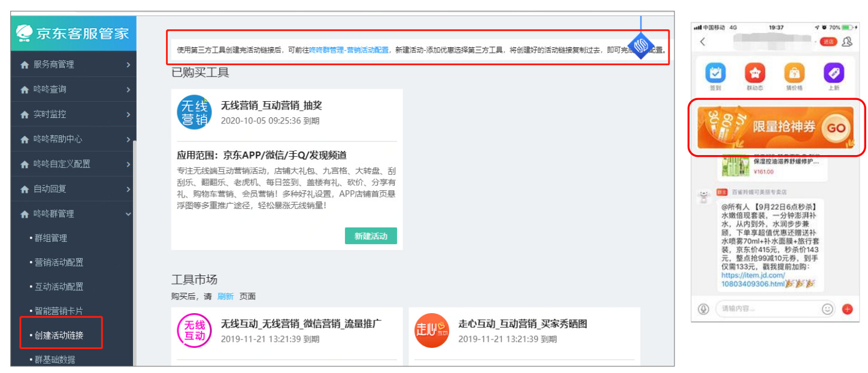Tap the 限量抢神券 GO banner

click(775, 128)
